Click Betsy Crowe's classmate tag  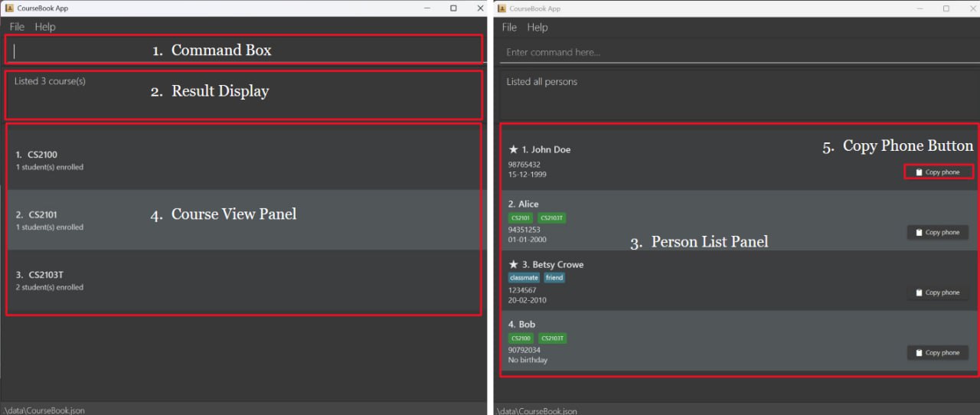coord(524,278)
